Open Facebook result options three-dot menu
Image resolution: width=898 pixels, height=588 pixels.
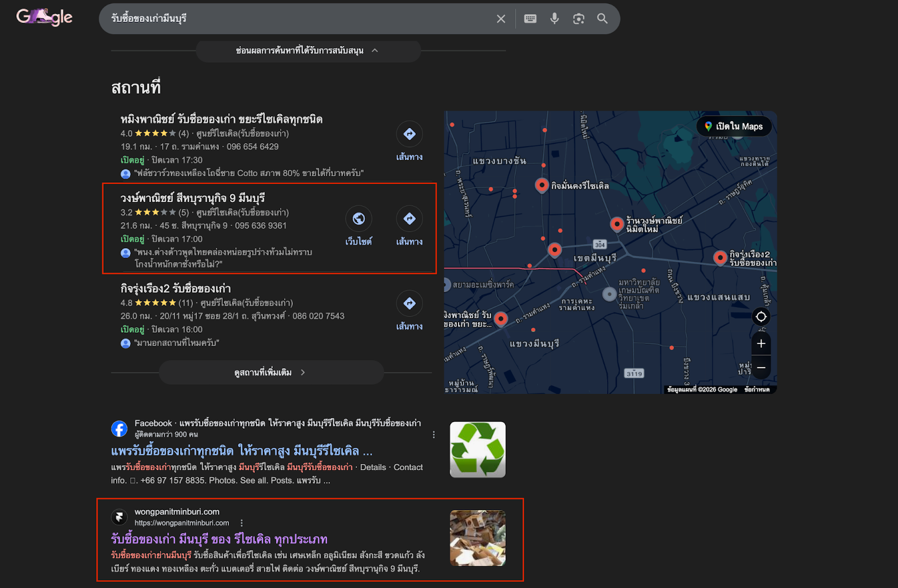click(434, 435)
